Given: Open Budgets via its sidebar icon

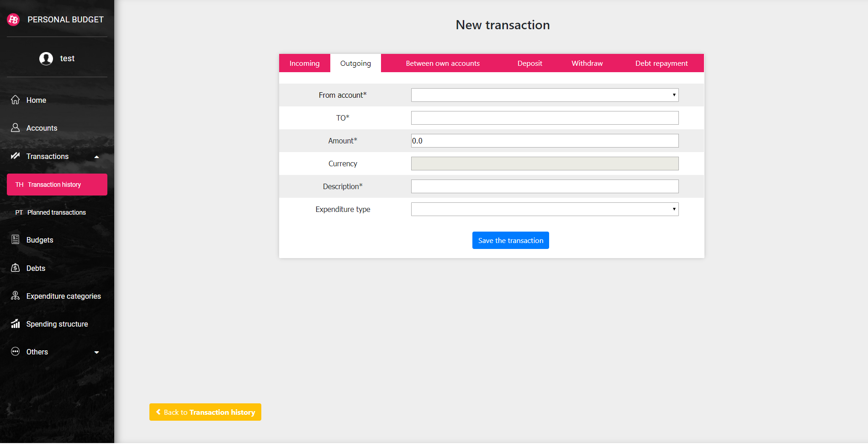Looking at the screenshot, I should coord(15,240).
